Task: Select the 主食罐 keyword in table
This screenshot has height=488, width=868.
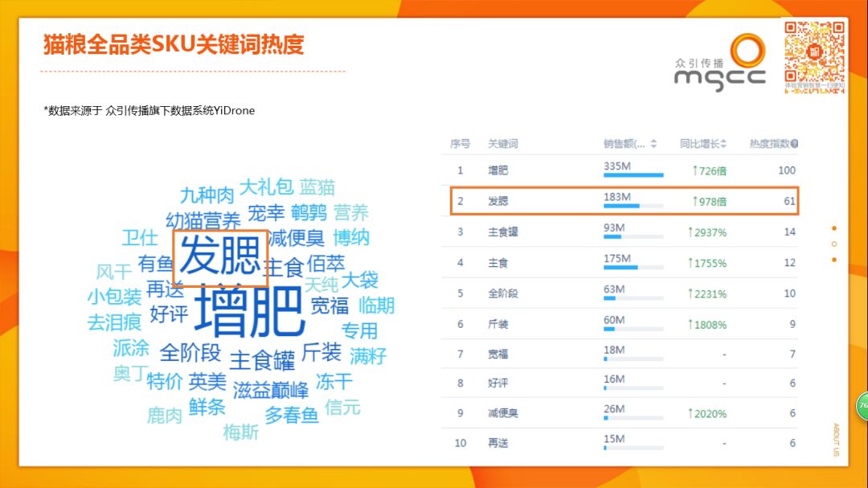Action: click(502, 232)
